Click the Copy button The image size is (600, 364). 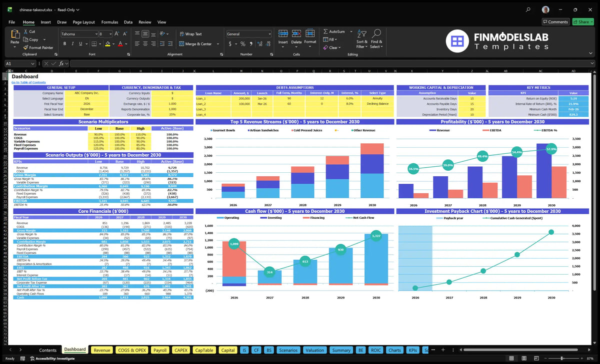tap(30, 39)
